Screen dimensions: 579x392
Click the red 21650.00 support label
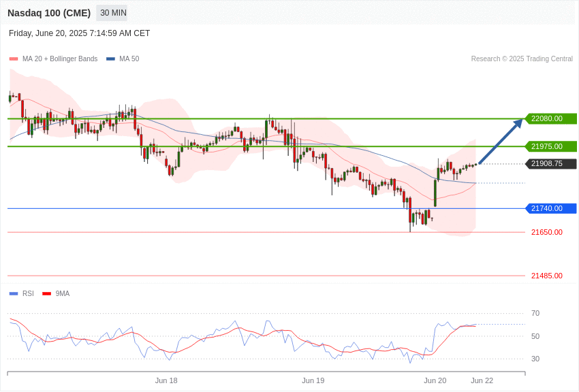click(x=547, y=232)
